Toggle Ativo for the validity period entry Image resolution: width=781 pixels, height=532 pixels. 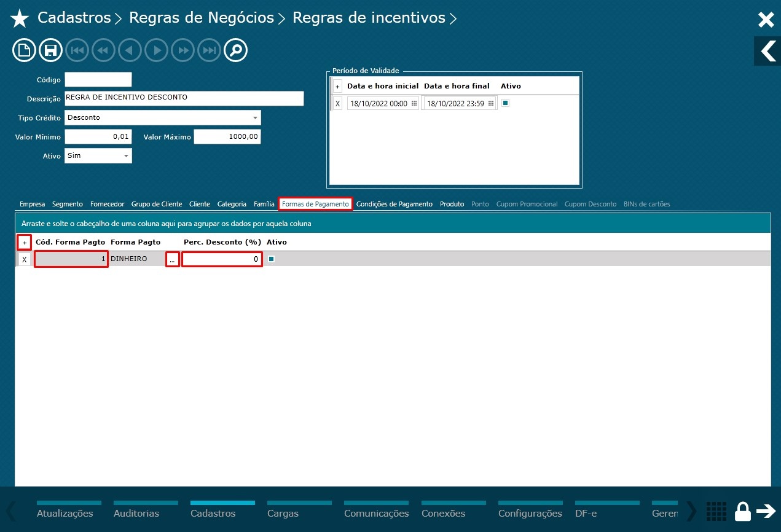504,103
